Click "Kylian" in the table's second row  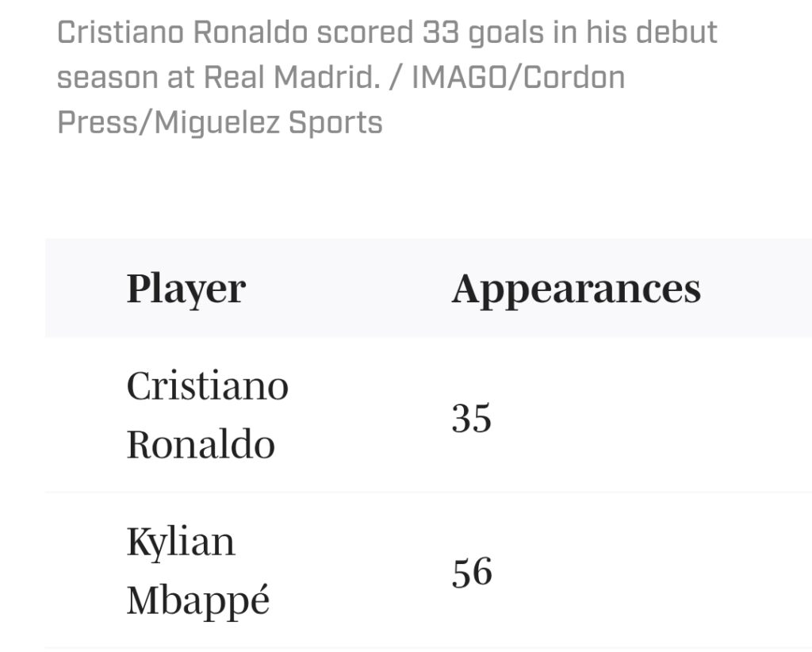tap(181, 542)
